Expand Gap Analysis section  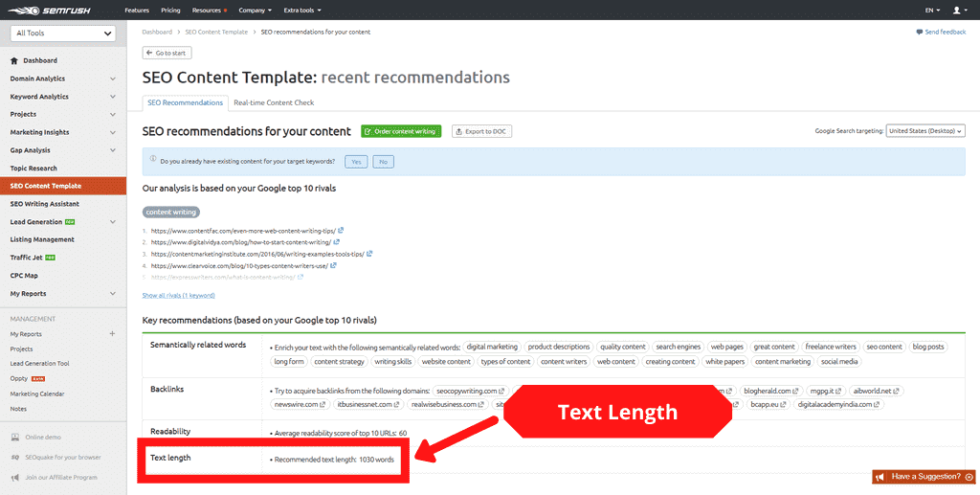point(113,150)
